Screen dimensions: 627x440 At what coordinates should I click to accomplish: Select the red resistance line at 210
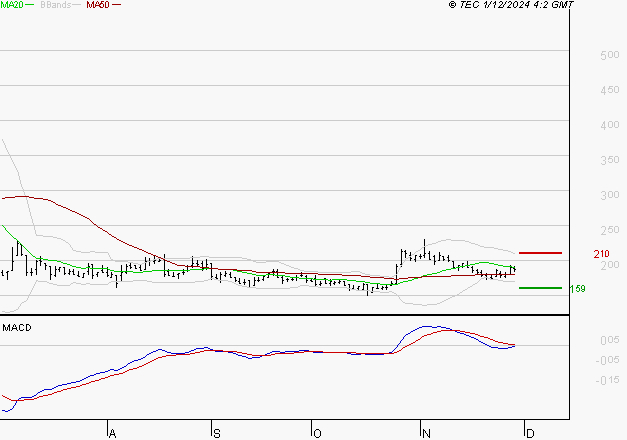539,253
